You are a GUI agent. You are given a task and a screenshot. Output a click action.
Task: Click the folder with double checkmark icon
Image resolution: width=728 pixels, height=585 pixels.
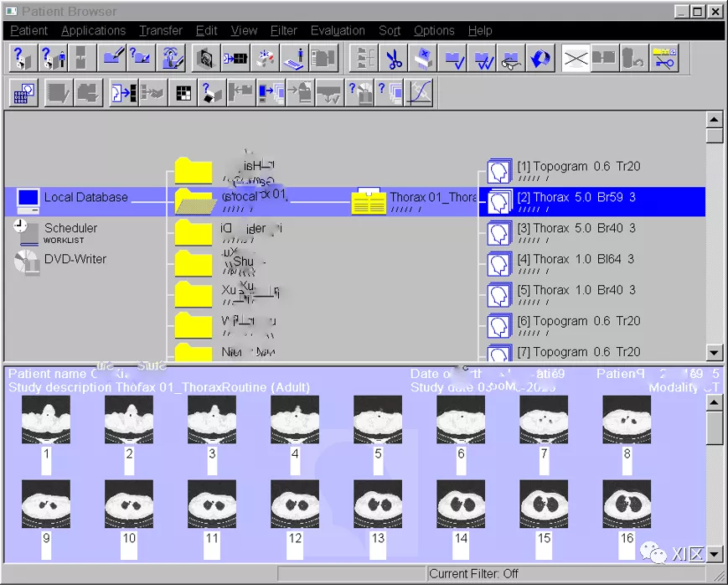[482, 58]
